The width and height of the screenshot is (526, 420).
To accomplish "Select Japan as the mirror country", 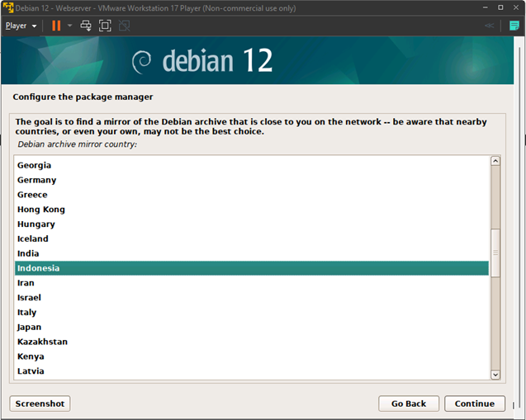I will pyautogui.click(x=29, y=327).
